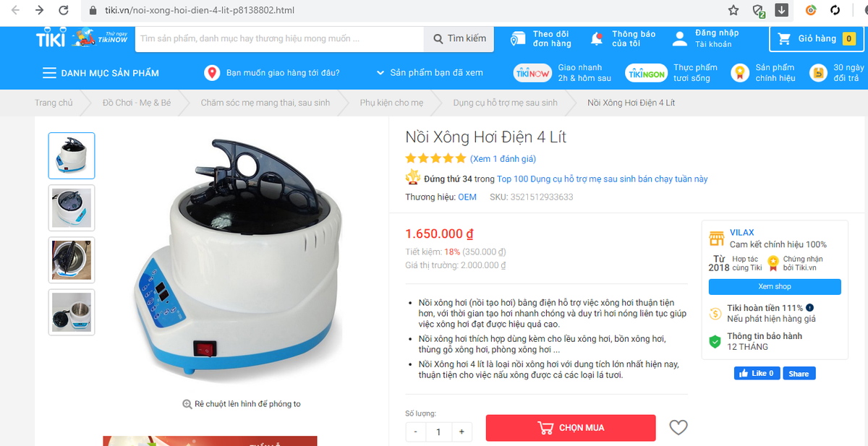Click the browser downloads extension icon
This screenshot has height=446, width=868.
[782, 10]
